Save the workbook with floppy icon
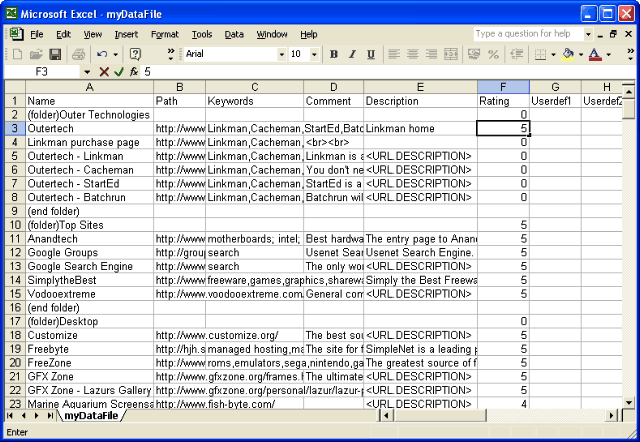Image resolution: width=640 pixels, height=442 pixels. point(55,54)
